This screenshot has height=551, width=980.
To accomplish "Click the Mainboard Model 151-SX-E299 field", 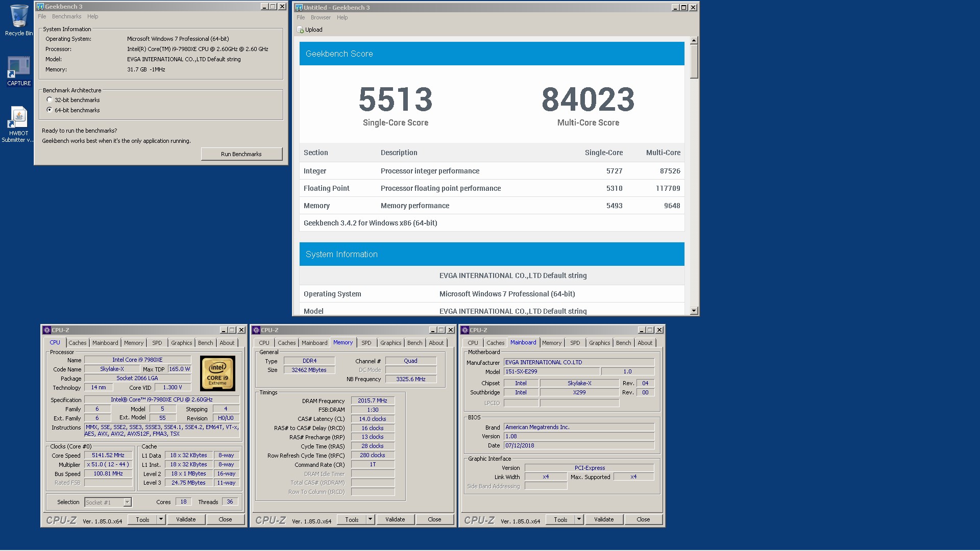I will pos(551,371).
